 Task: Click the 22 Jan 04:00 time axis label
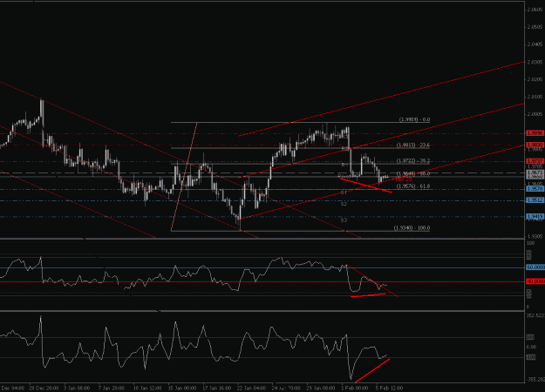[252, 388]
